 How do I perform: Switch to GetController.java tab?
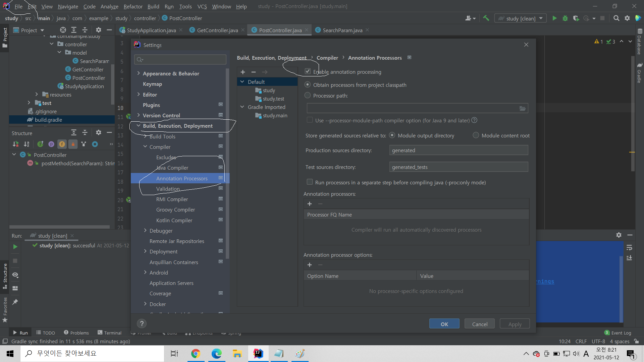tap(217, 30)
